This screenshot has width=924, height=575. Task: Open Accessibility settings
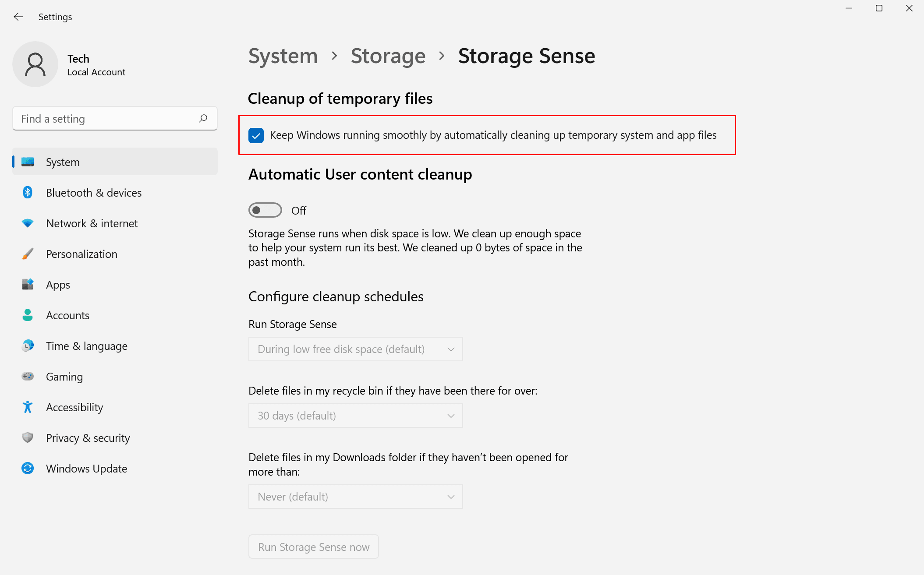(74, 407)
